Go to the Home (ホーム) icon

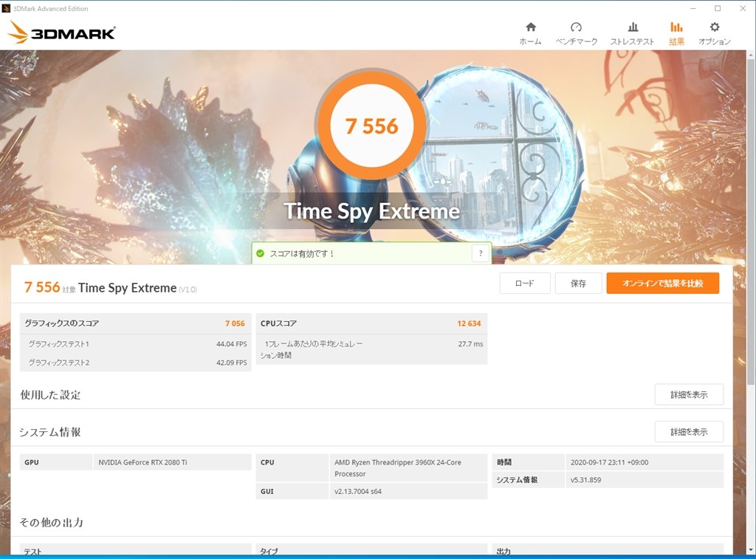[x=530, y=27]
